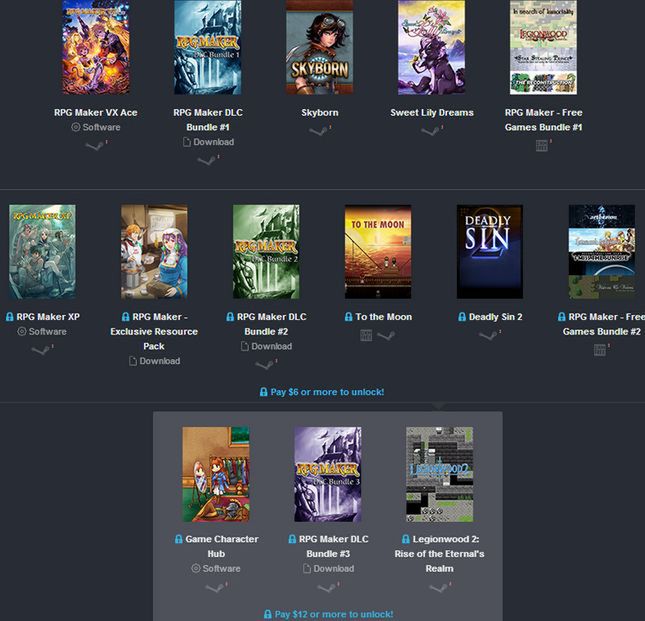The height and width of the screenshot is (621, 645).
Task: Select the Exclusive Resource Pack cover art
Action: pyautogui.click(x=154, y=252)
